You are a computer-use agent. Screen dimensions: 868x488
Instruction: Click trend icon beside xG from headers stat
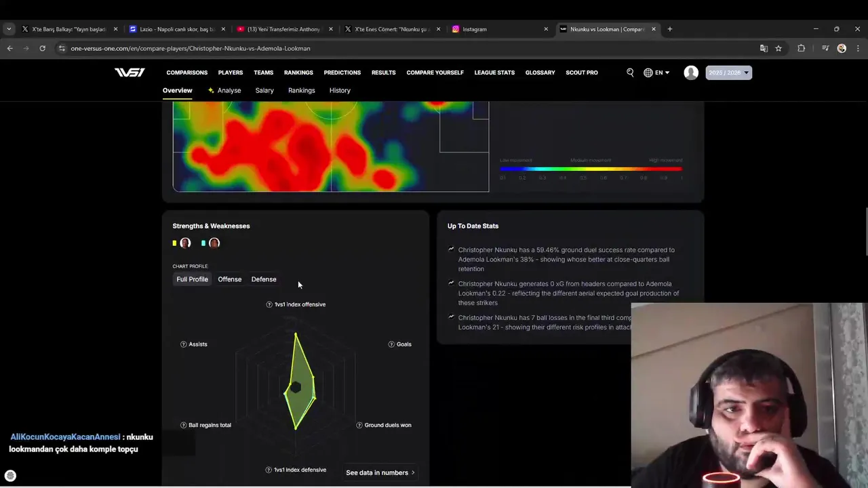pyautogui.click(x=451, y=283)
